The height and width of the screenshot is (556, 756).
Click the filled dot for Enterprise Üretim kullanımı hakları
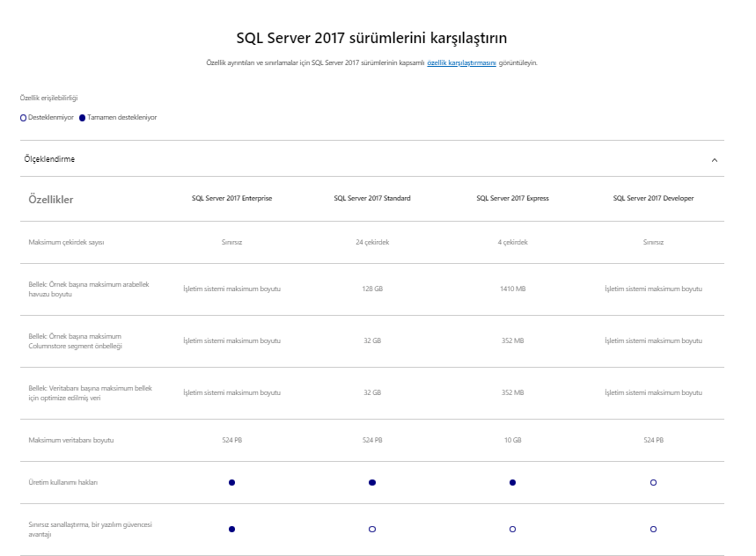click(x=232, y=482)
